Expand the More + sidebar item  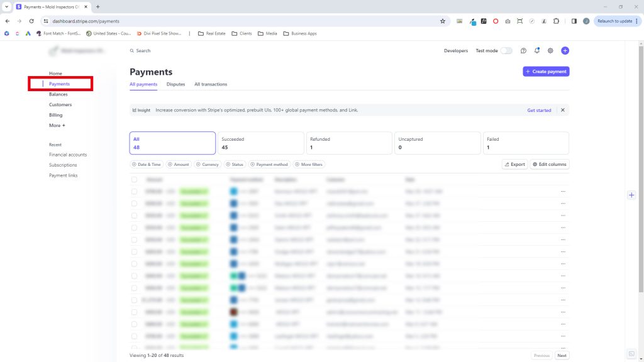coord(57,125)
